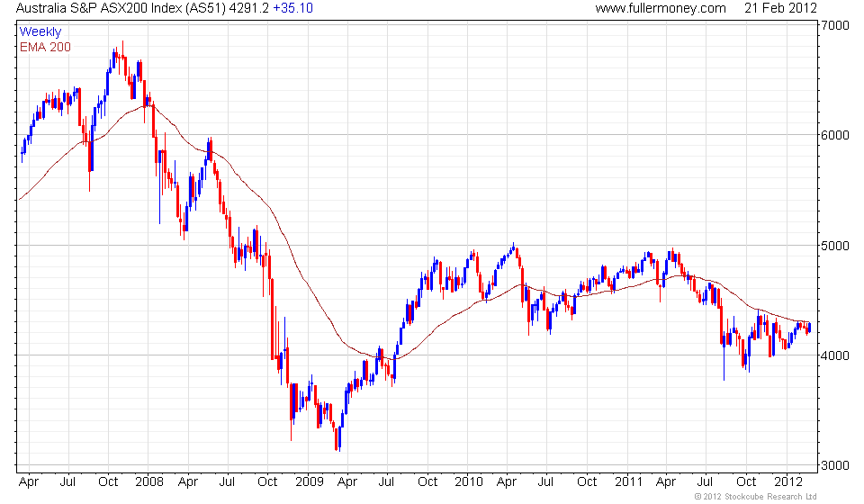Click the +35.10 change value

[293, 8]
